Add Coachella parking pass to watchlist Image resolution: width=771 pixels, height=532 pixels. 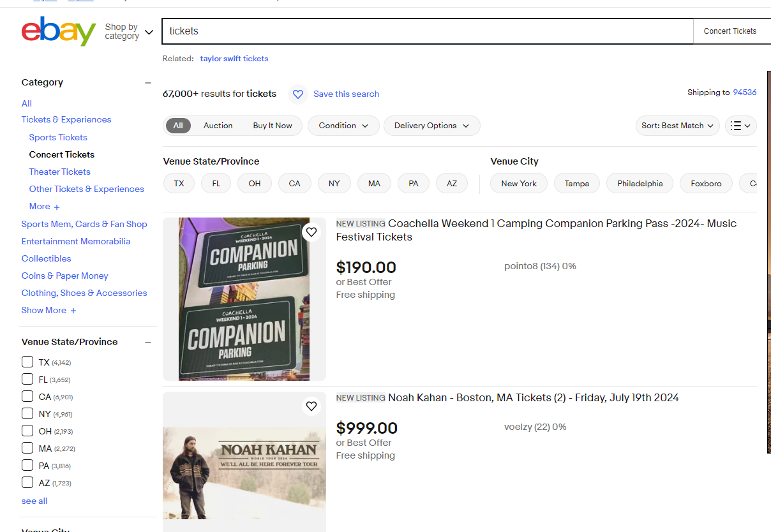[x=311, y=232]
